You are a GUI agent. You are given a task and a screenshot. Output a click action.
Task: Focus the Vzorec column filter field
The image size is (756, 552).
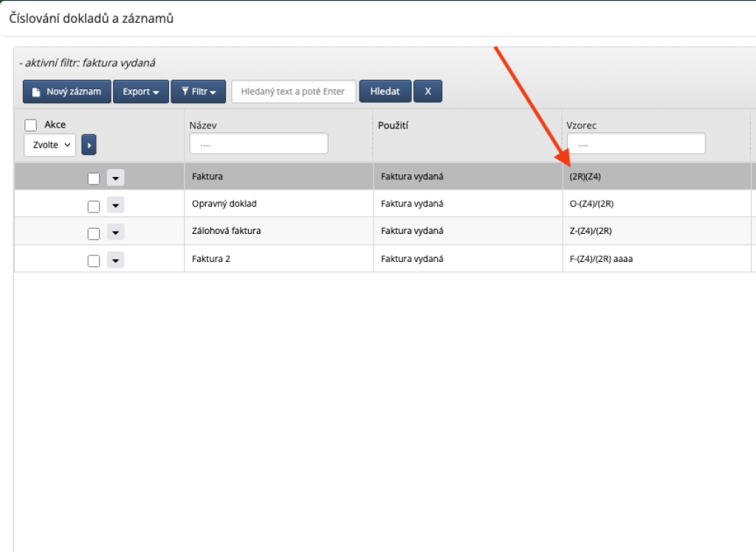coord(636,144)
